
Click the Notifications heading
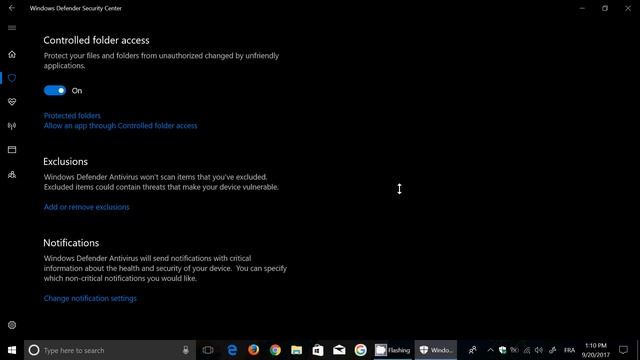click(x=71, y=243)
